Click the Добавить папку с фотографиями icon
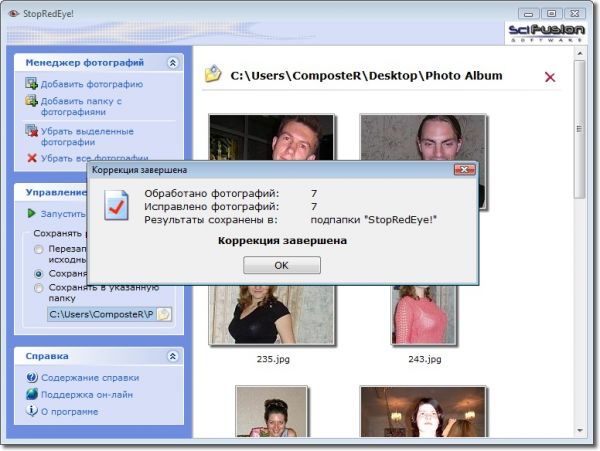This screenshot has height=451, width=600. pos(32,102)
